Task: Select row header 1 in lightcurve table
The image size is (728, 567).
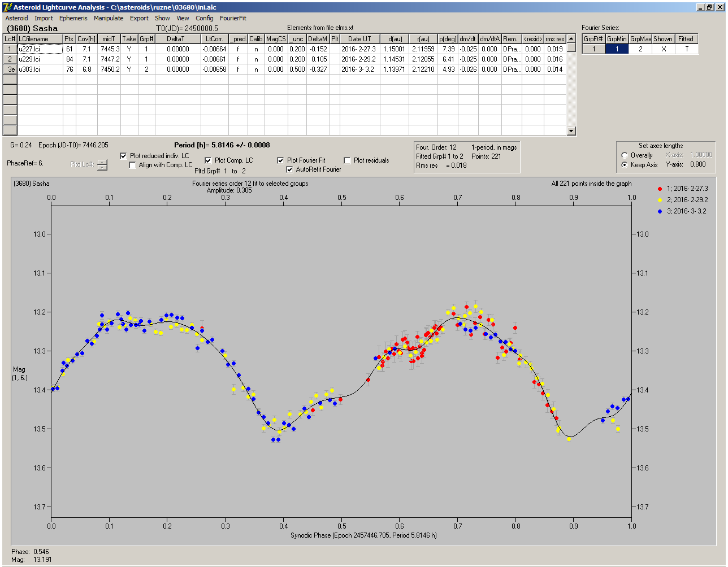Action: [10, 49]
